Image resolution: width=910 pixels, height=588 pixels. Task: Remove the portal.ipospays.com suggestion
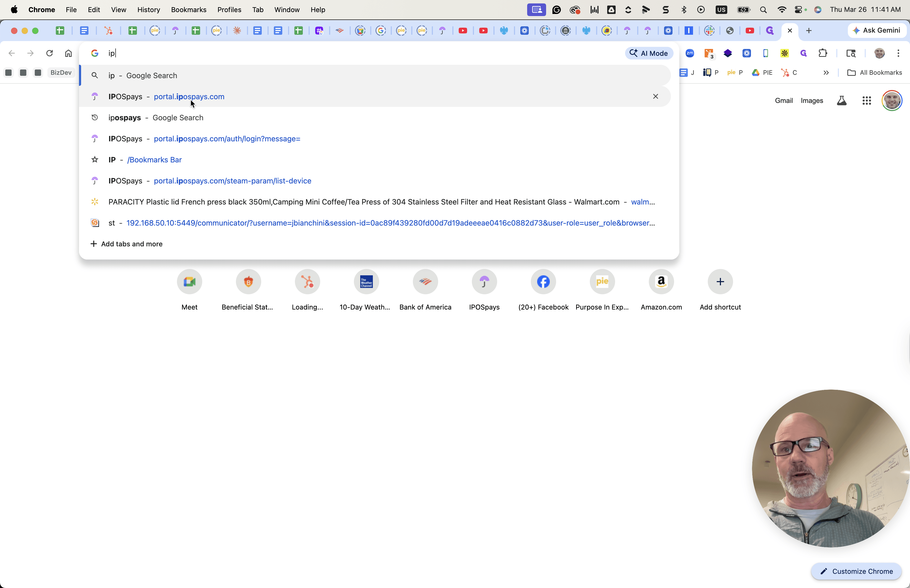[x=655, y=96]
